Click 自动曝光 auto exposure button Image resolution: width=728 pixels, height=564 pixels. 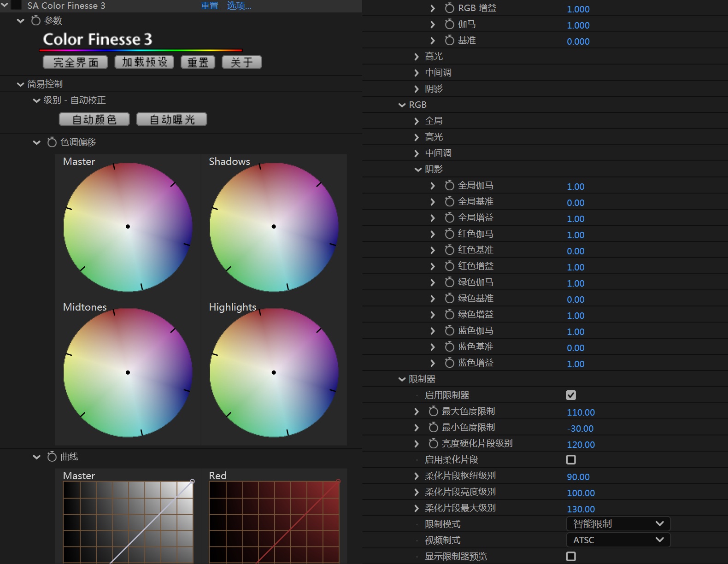172,119
